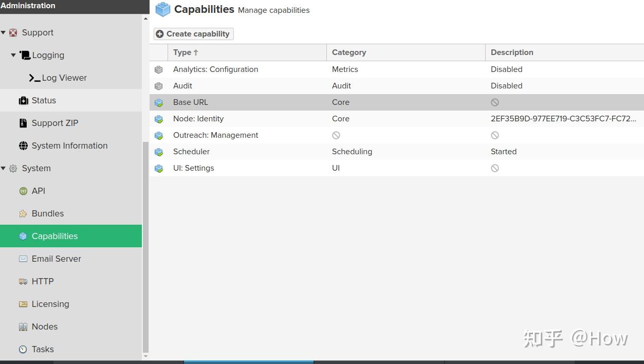Click the HTTP truck icon
The height and width of the screenshot is (364, 644).
pyautogui.click(x=23, y=282)
